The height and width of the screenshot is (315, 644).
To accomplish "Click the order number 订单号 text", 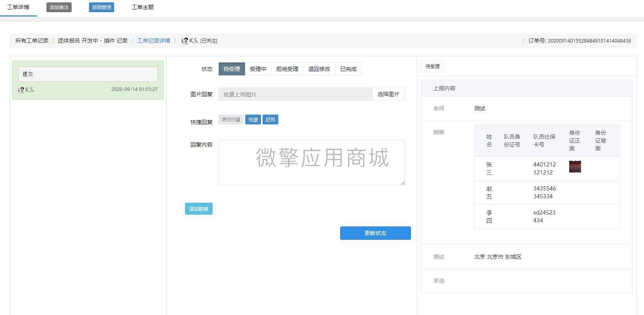I will [579, 41].
